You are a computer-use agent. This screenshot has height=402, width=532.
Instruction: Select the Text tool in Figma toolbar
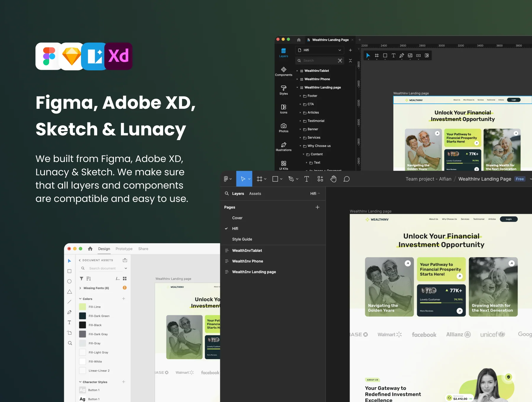306,179
